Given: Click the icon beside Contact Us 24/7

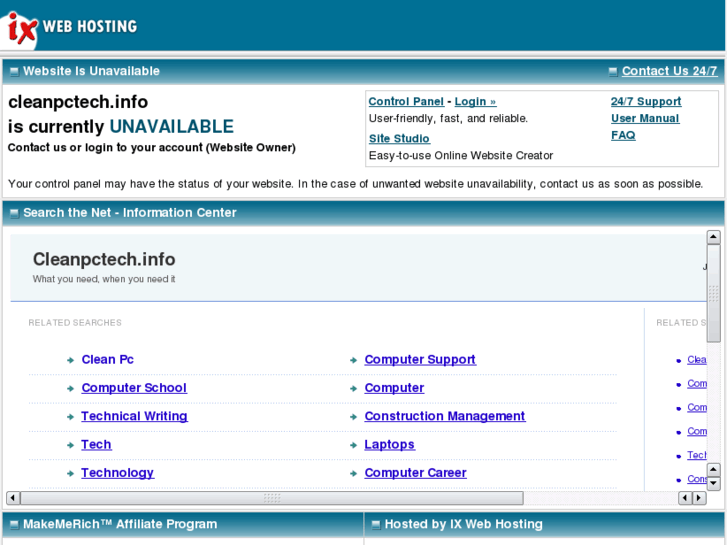Looking at the screenshot, I should pos(613,71).
